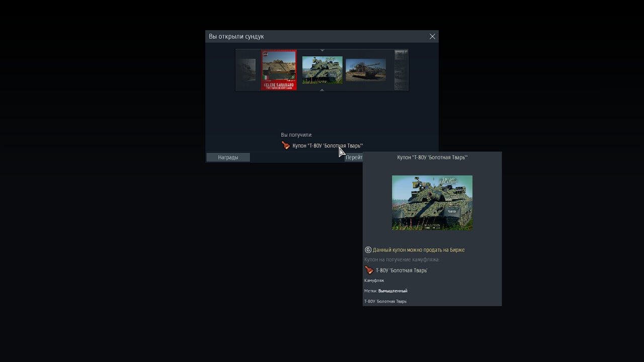Screen dimensions: 644x362
Task: Click the Купон на получение камуфляжа label
Action: point(402,259)
